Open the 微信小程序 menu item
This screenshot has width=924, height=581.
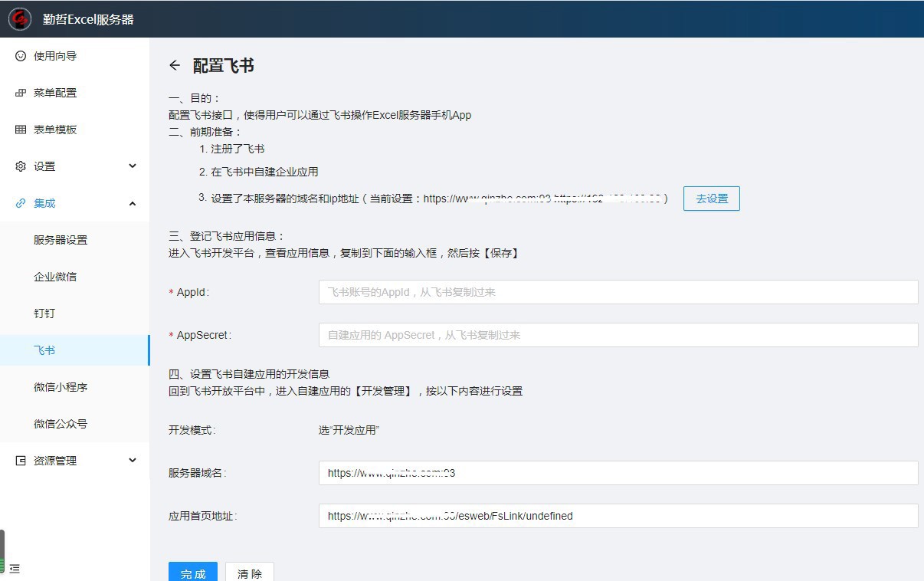(61, 387)
